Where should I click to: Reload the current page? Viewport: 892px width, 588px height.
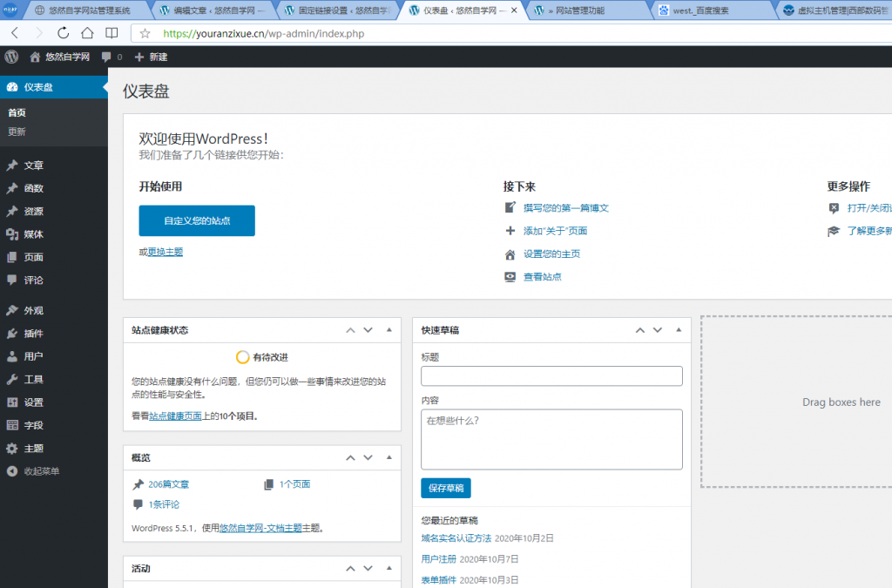[63, 33]
